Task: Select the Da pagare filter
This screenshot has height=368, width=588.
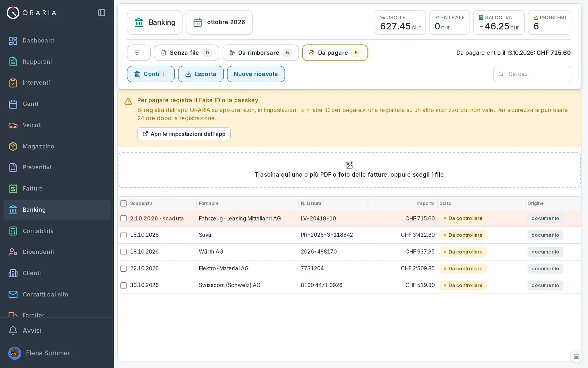Action: [335, 53]
